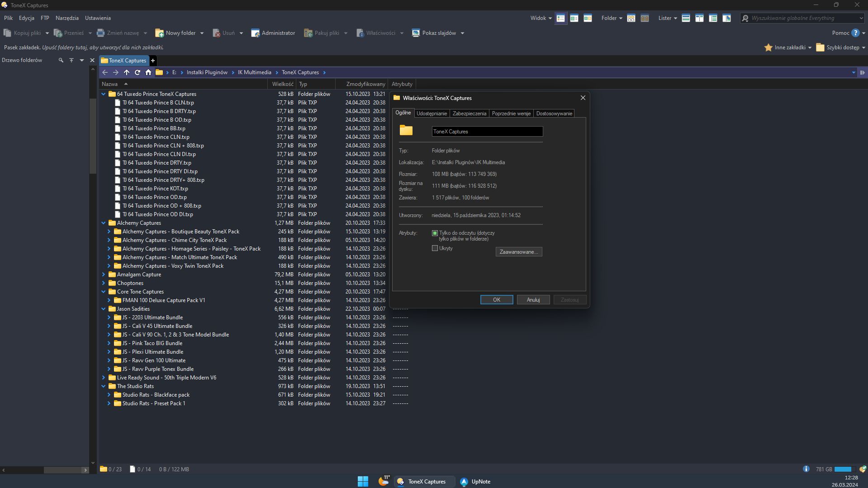Open the Ustawienia menu
The width and height of the screenshot is (868, 488).
[98, 18]
